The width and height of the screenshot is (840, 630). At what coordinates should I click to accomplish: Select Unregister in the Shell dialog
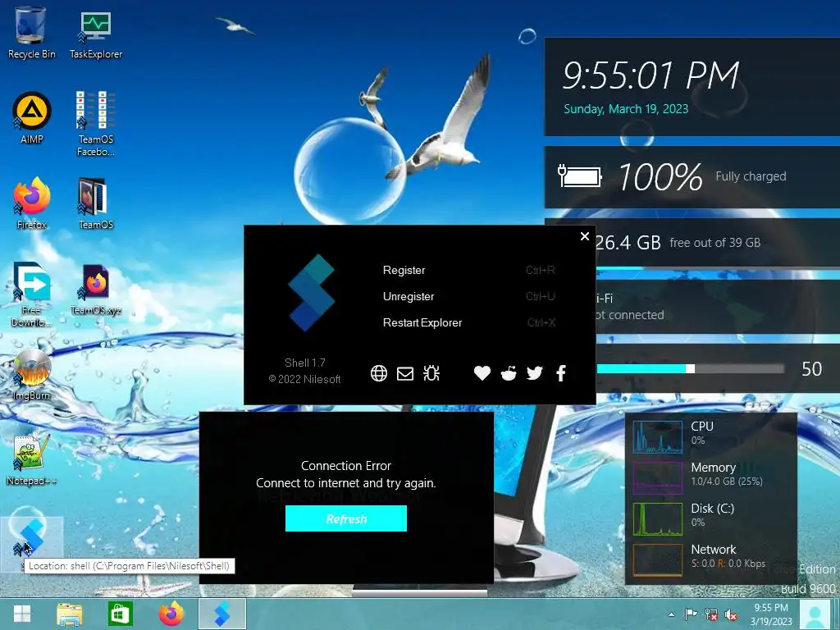(x=409, y=296)
